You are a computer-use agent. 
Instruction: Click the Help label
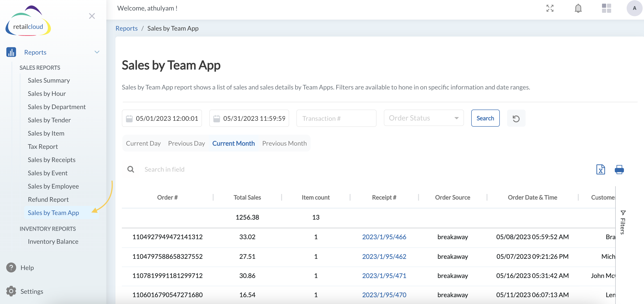[x=27, y=267]
